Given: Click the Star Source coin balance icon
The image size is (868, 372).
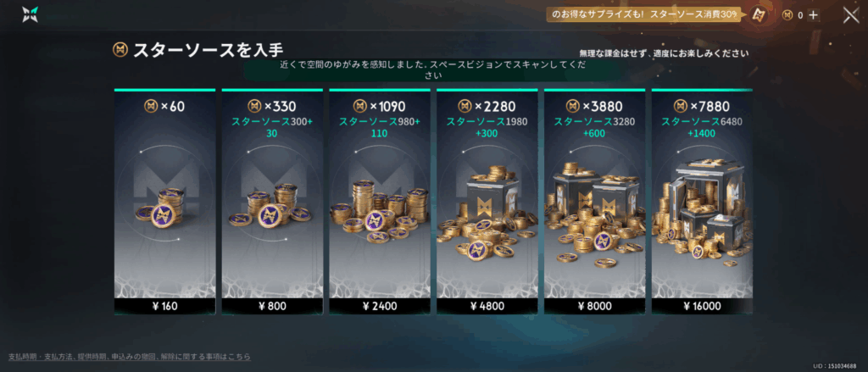Looking at the screenshot, I should [x=787, y=15].
